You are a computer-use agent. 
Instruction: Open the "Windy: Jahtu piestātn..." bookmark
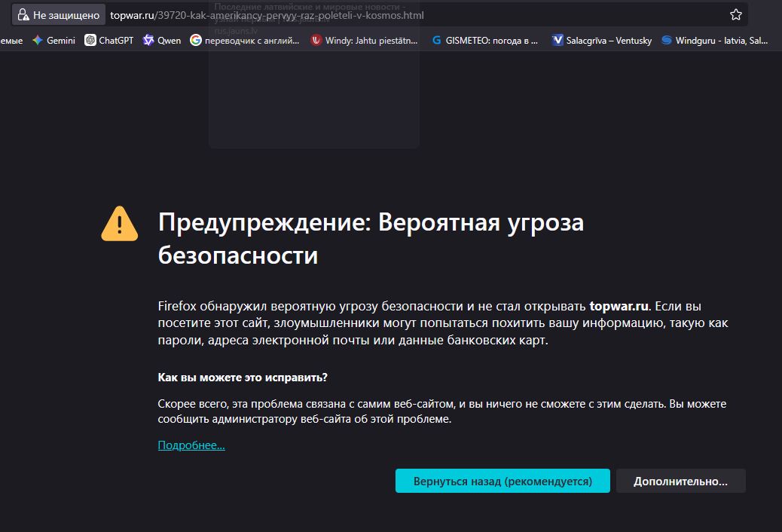point(364,41)
